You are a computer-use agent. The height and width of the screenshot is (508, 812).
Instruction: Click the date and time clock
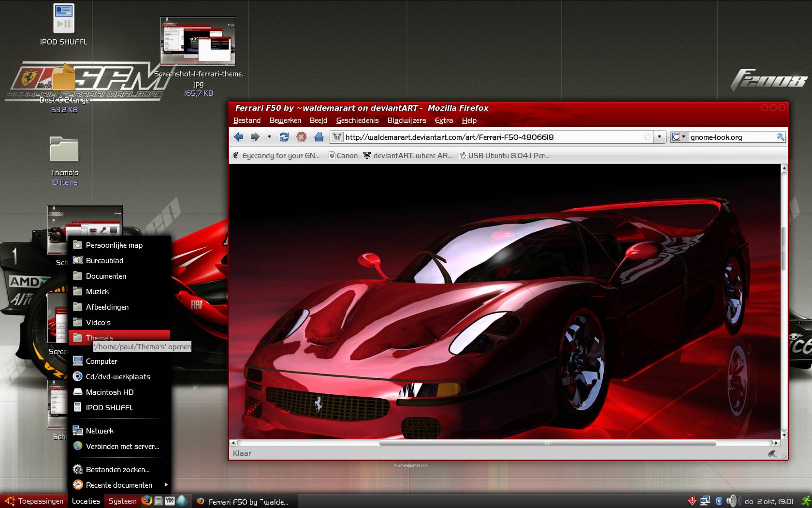(769, 501)
